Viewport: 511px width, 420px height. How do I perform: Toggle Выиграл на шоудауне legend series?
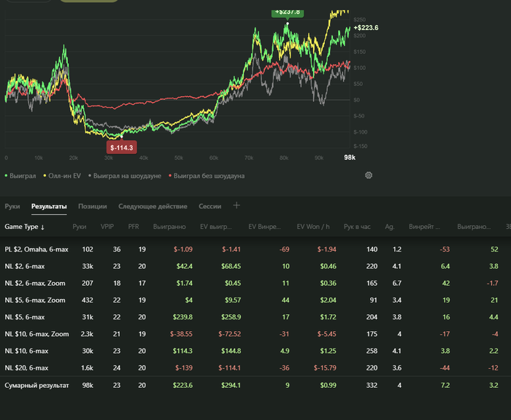[125, 176]
